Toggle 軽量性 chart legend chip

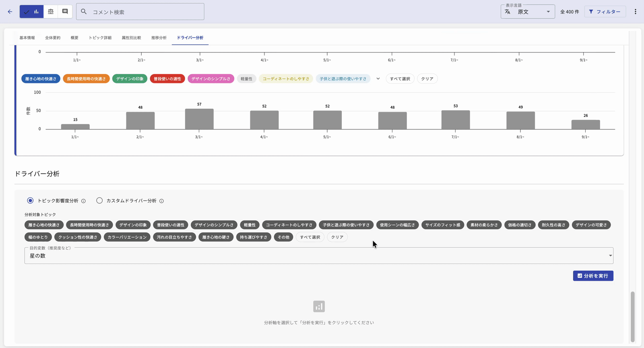click(x=246, y=79)
